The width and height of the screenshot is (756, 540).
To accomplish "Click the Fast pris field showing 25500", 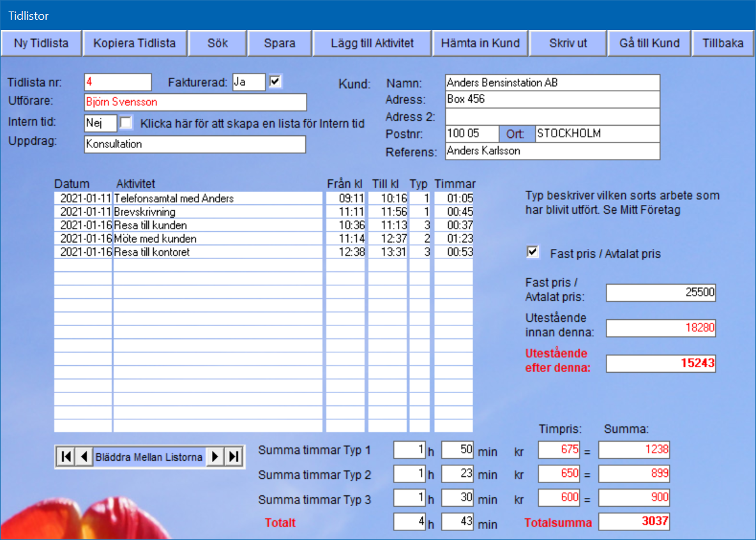I will pyautogui.click(x=661, y=293).
